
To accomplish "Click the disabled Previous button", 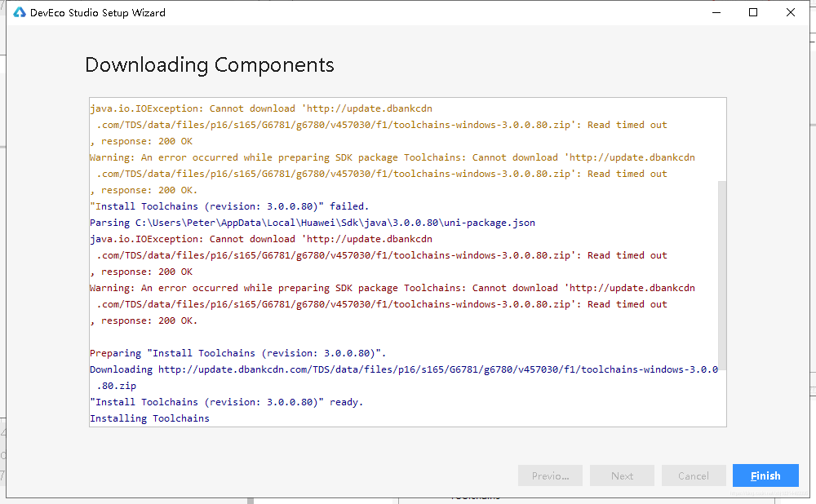I will (550, 475).
